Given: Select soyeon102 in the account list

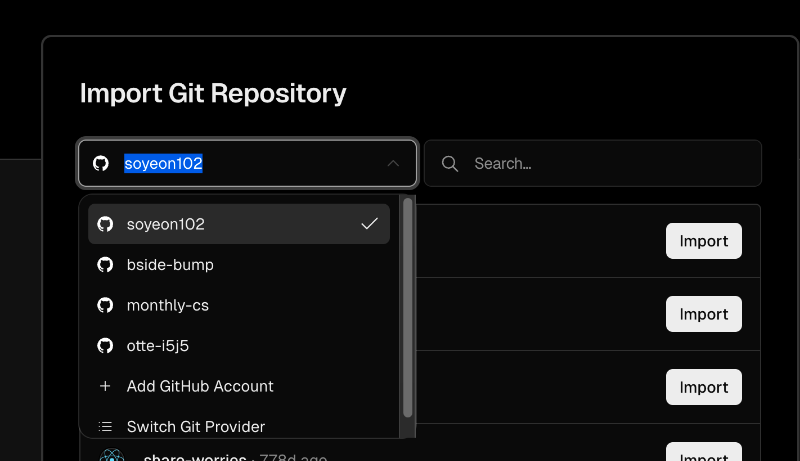Looking at the screenshot, I should pos(239,224).
